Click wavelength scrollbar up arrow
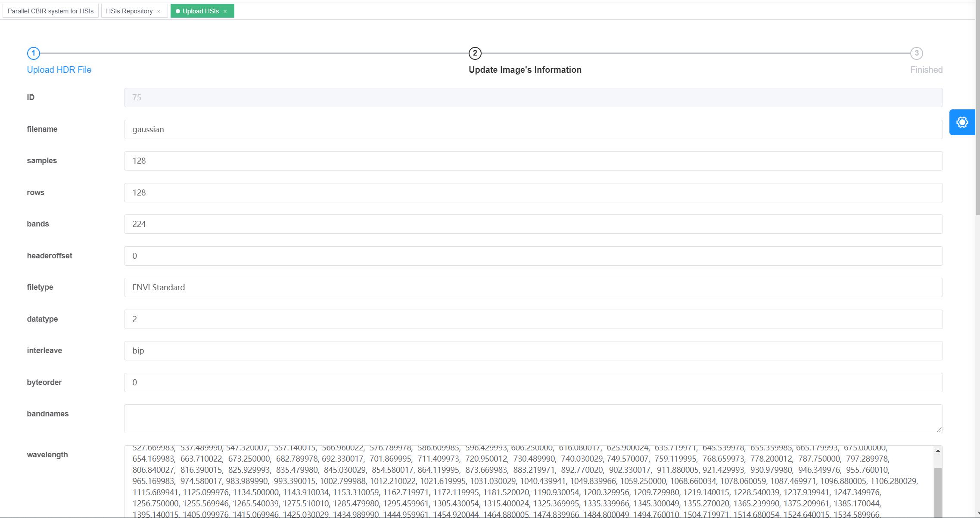 click(937, 451)
